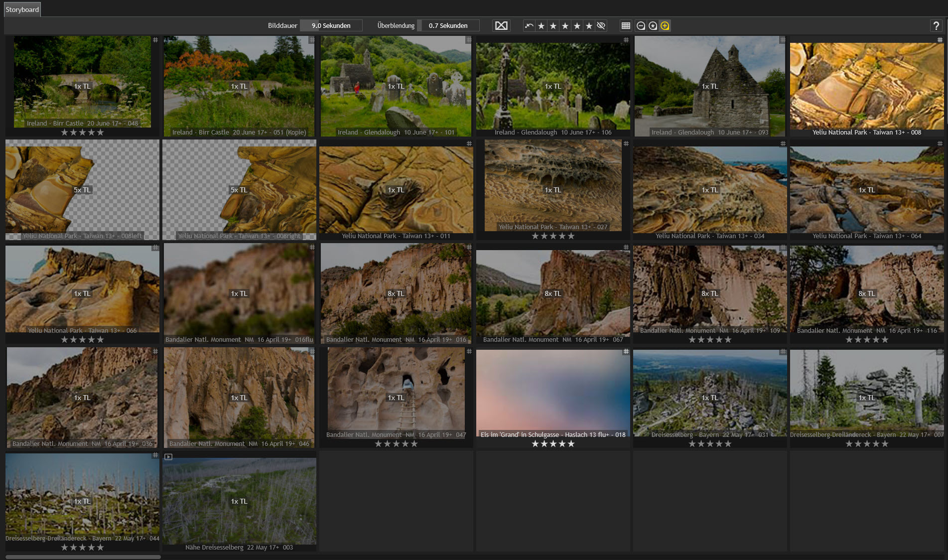Click the 5x TL label on Yeliu 008left
Image resolution: width=948 pixels, height=560 pixels.
[82, 190]
